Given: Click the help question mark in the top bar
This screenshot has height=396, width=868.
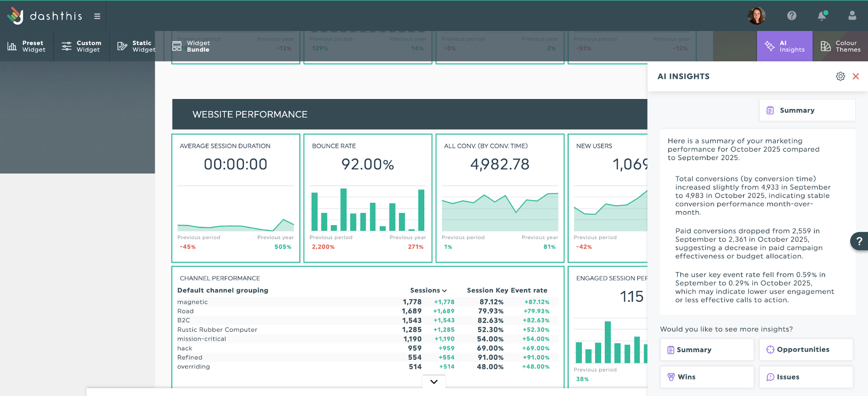Looking at the screenshot, I should 792,16.
